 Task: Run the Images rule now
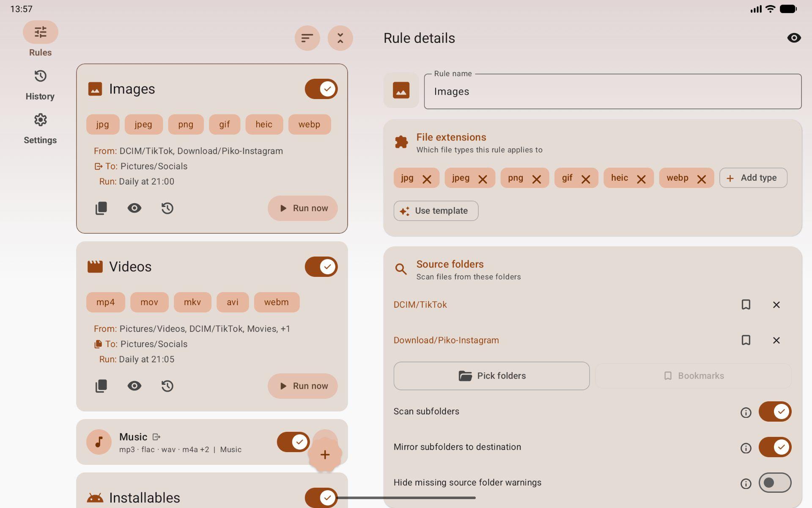click(303, 208)
